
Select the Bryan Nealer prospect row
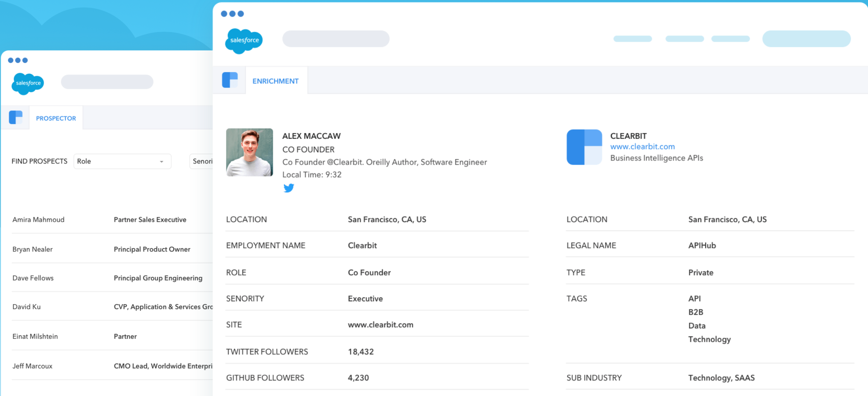[112, 249]
